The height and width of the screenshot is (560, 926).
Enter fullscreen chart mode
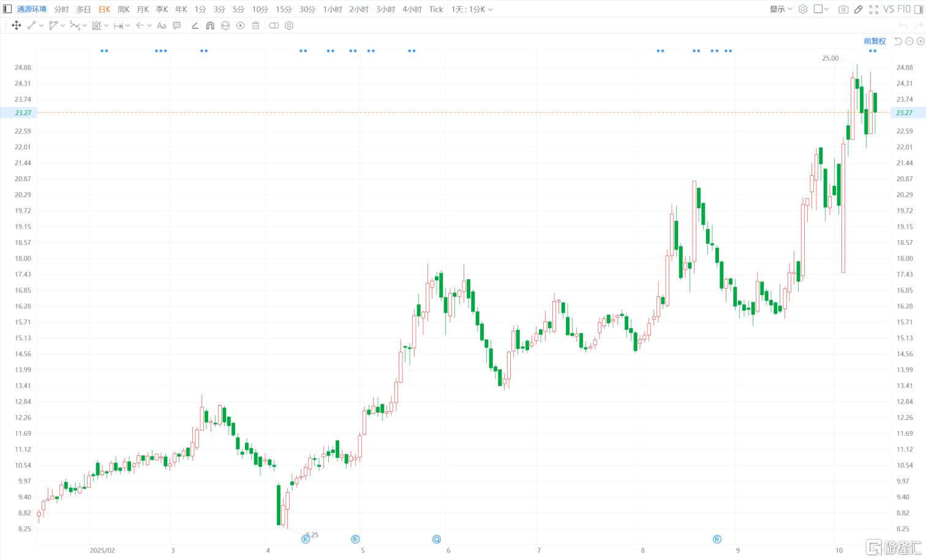pos(874,9)
